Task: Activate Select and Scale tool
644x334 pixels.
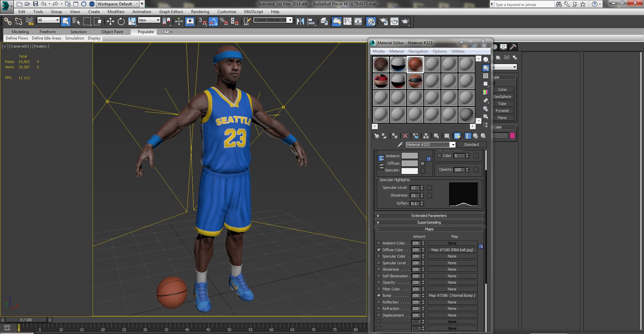Action: (132, 21)
